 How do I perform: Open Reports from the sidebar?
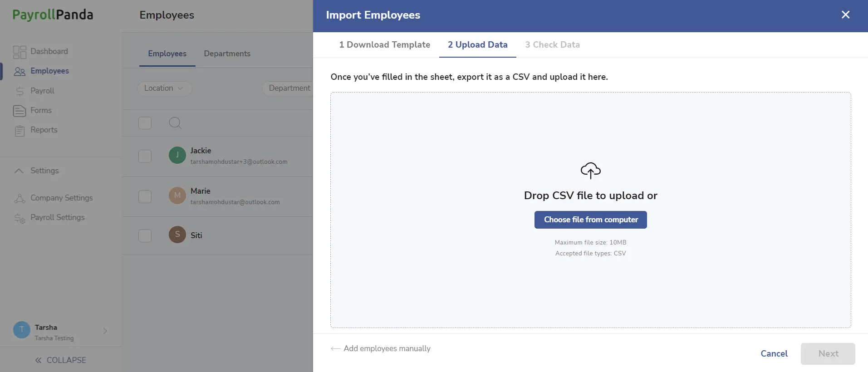pos(44,130)
